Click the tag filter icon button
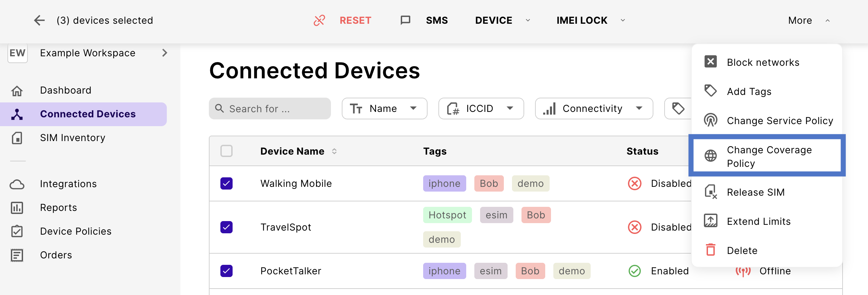 pos(678,109)
